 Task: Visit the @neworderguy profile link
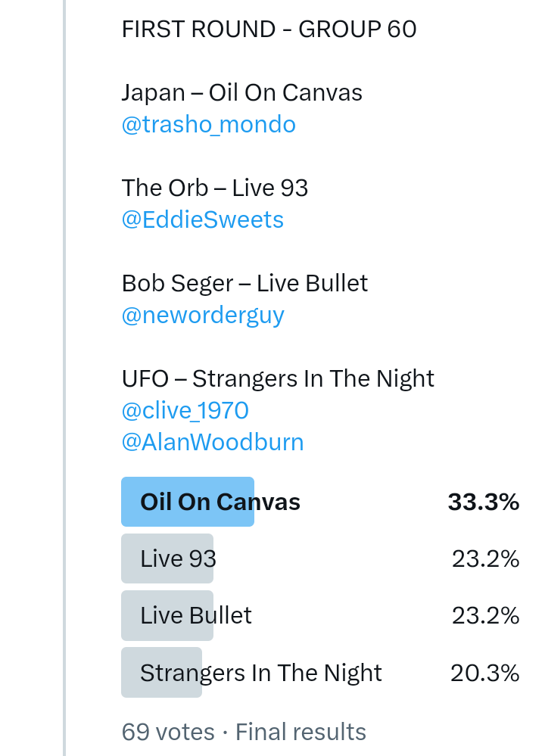pos(202,316)
